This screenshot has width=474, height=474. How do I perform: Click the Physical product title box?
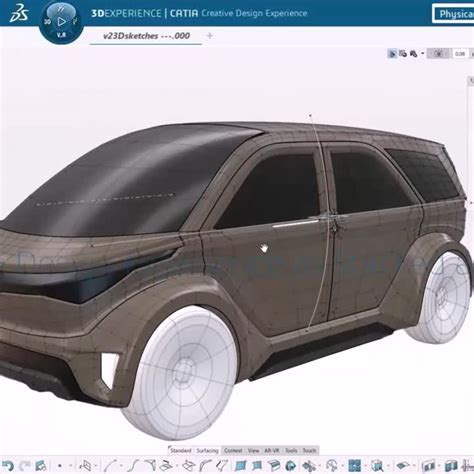coord(453,14)
